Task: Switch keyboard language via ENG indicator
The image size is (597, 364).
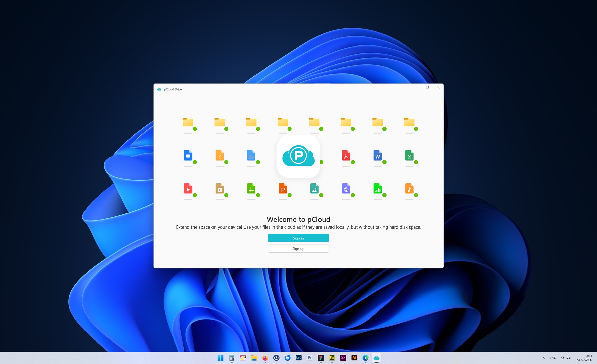Action: (x=553, y=358)
